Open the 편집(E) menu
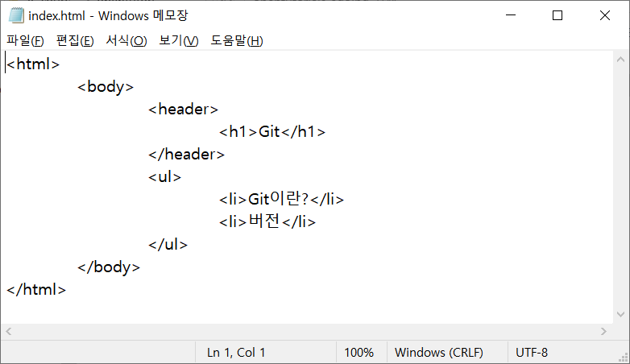630x364 pixels. (x=75, y=40)
